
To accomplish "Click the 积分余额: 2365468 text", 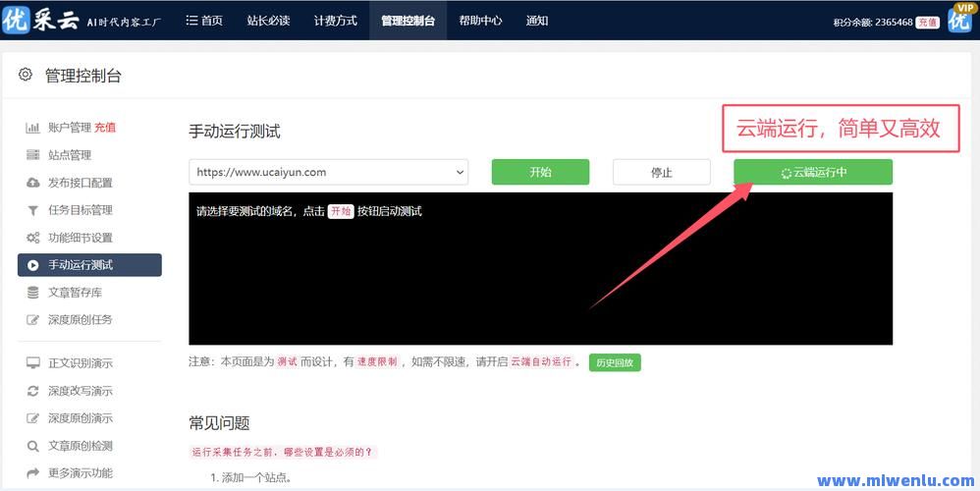I will pyautogui.click(x=873, y=22).
